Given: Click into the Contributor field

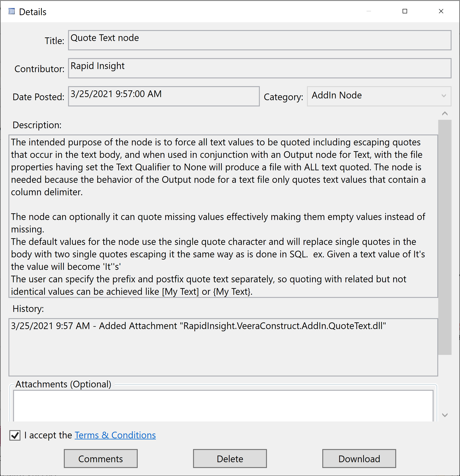Looking at the screenshot, I should [x=260, y=68].
